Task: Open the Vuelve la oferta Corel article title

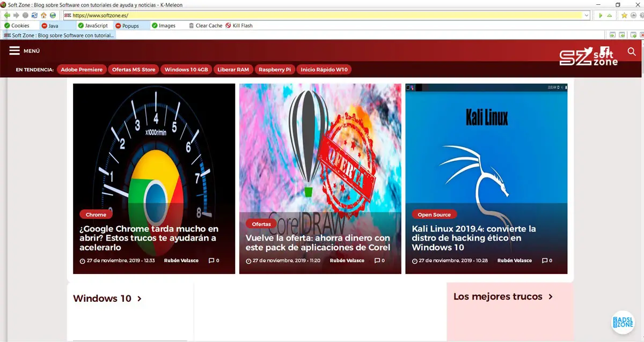Action: (318, 242)
